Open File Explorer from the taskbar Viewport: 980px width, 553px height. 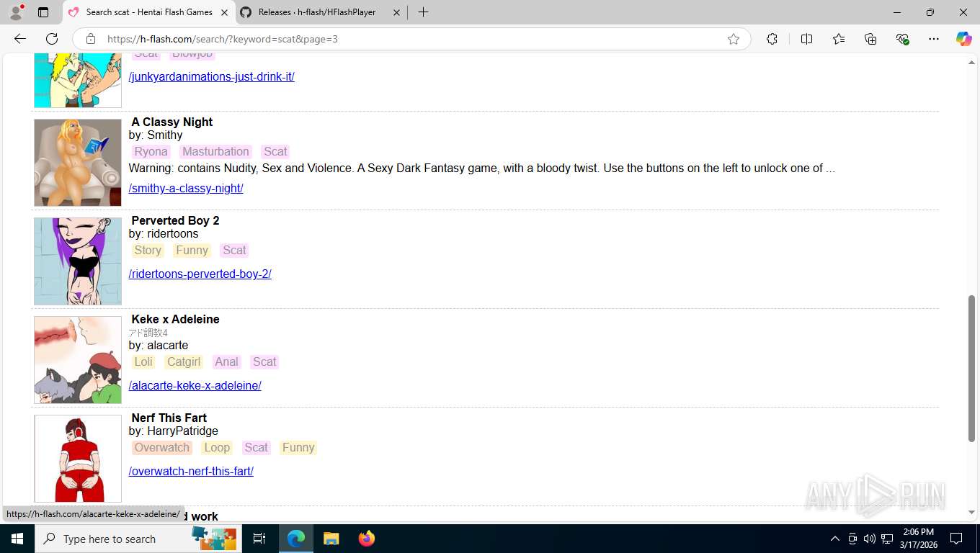click(331, 539)
